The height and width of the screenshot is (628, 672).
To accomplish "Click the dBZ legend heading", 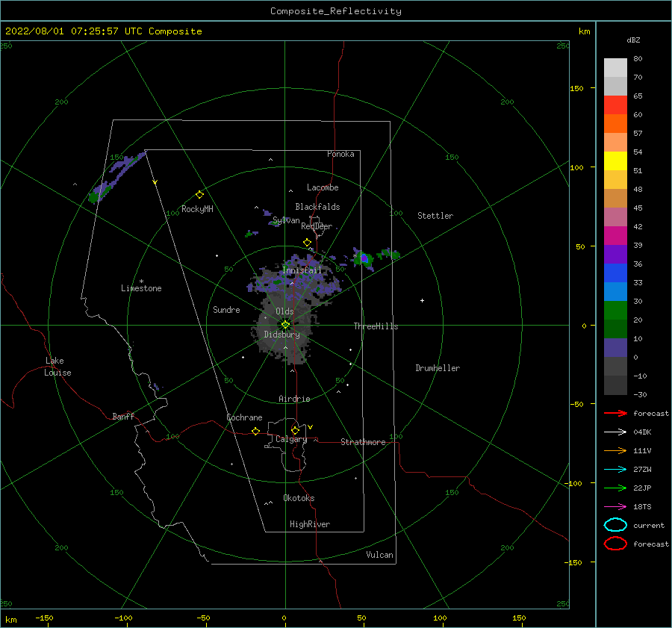I will coord(633,40).
